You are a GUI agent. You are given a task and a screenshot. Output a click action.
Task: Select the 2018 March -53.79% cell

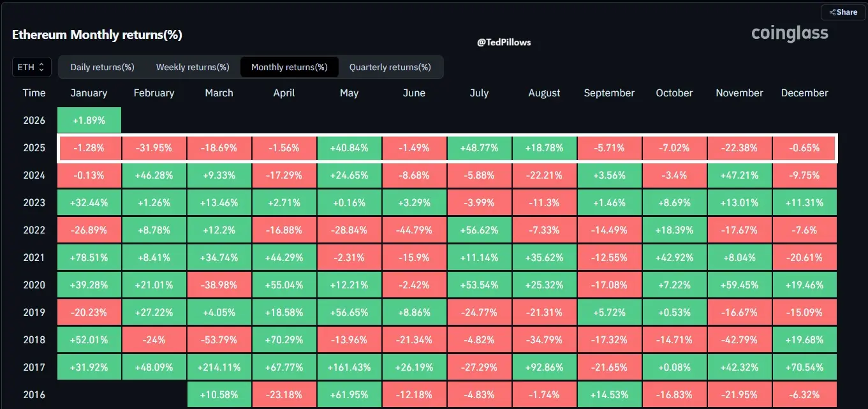tap(219, 340)
